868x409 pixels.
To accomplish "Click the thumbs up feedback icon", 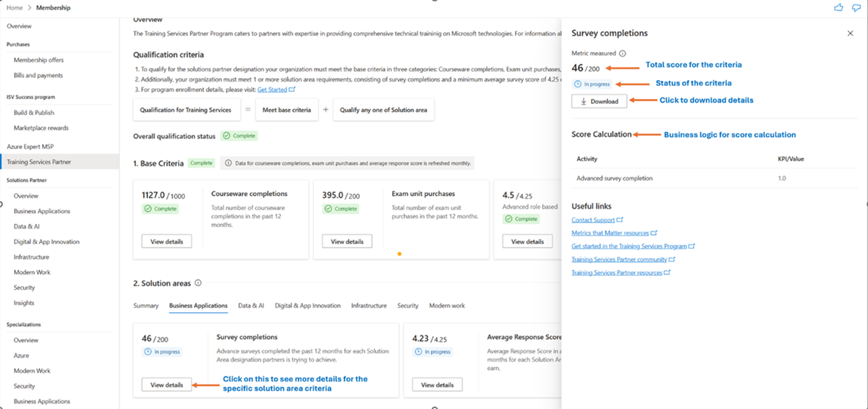I will coord(838,7).
